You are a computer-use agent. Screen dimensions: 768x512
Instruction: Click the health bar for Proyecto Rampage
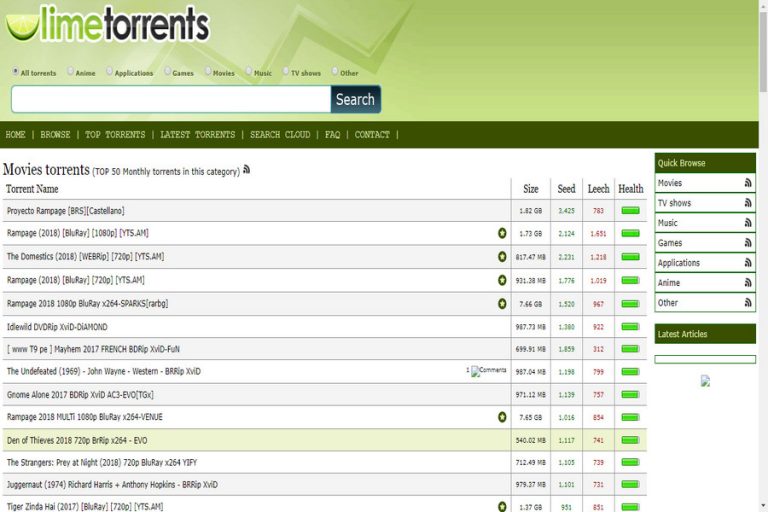(630, 211)
